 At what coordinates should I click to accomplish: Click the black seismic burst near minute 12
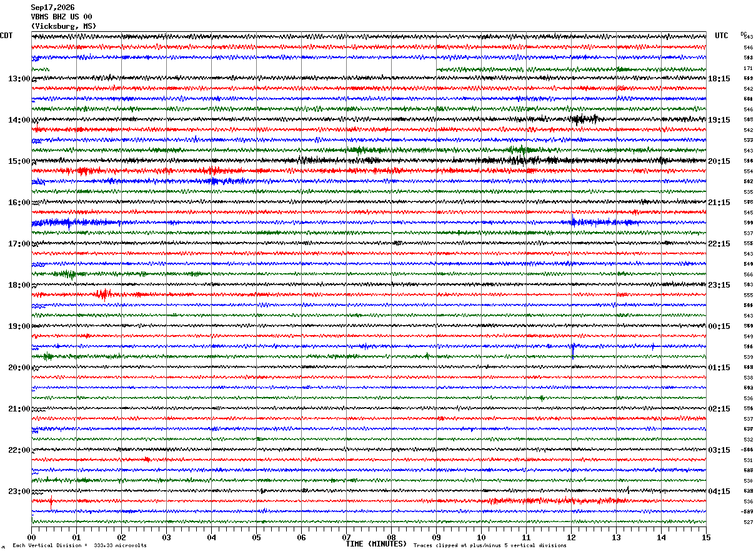click(582, 119)
